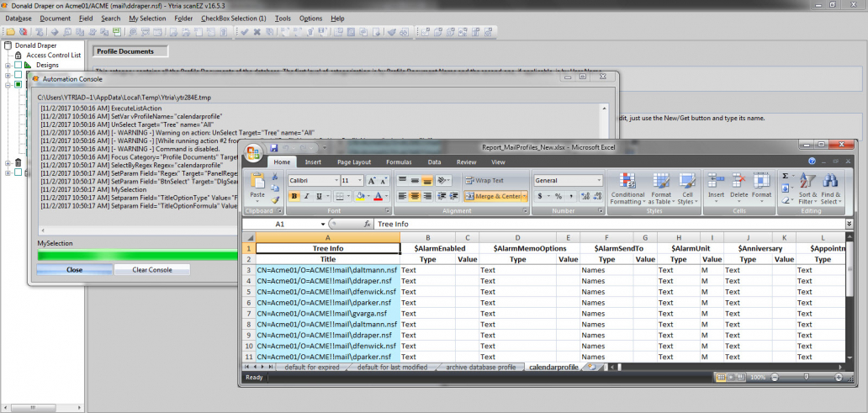Click the Insert Worksheet tab icon
Viewport: 868px width, 413px height.
(x=592, y=367)
